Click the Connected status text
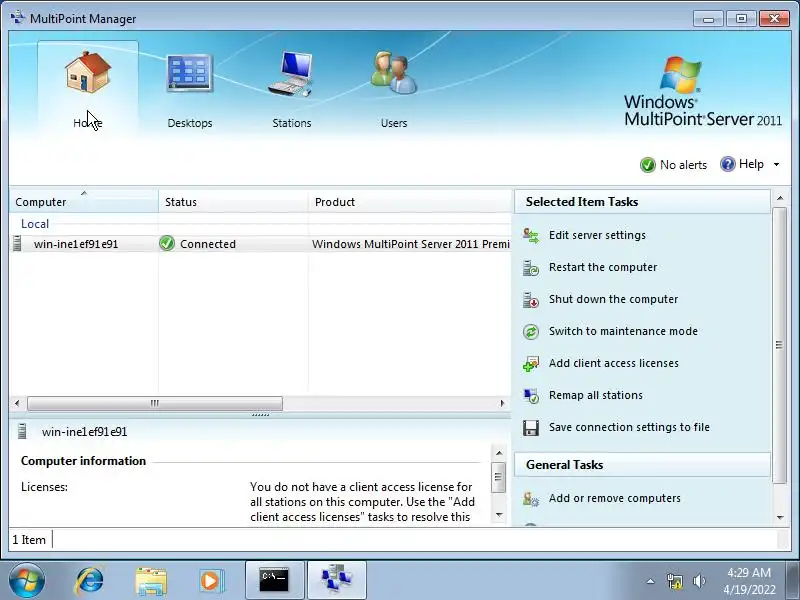Screen dimensions: 800x600 click(208, 244)
